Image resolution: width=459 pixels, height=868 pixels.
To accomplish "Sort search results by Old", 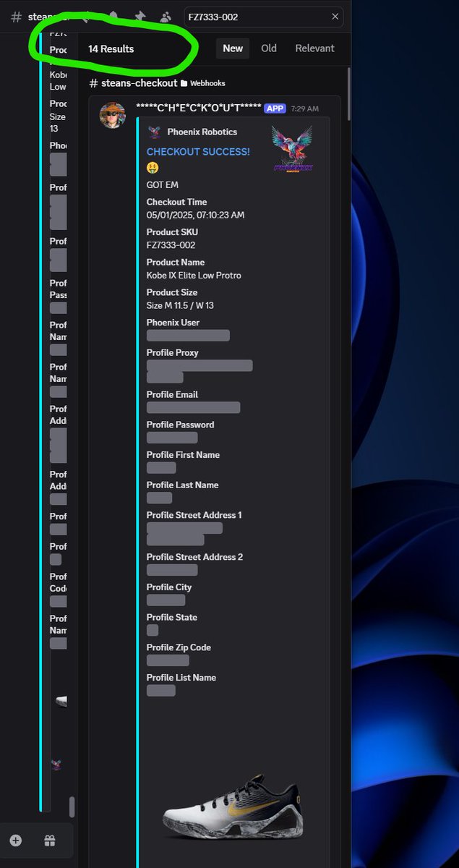I will click(x=269, y=48).
